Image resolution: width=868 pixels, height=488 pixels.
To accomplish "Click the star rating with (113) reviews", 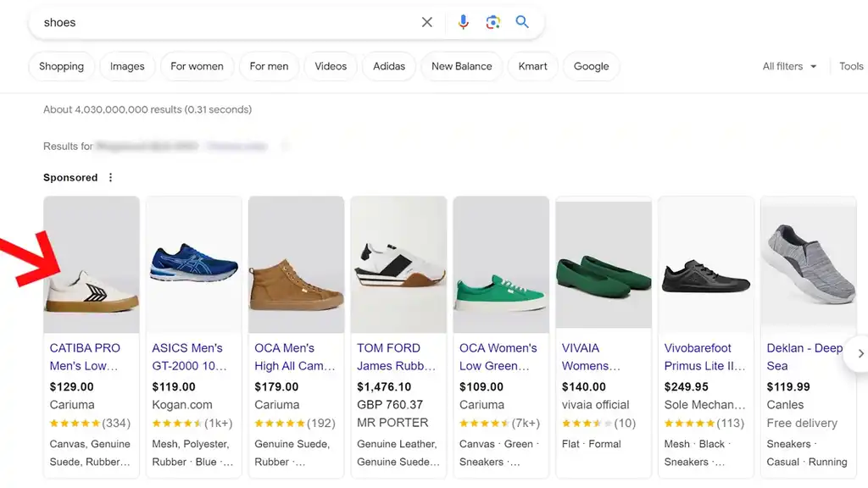I will pos(704,424).
